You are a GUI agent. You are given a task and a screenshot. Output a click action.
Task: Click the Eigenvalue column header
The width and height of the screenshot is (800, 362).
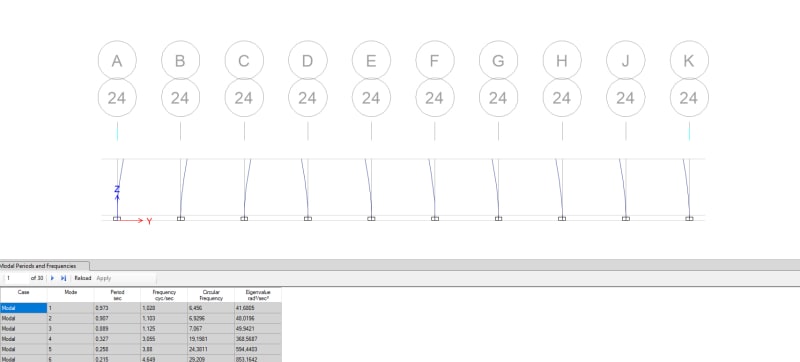tap(258, 295)
